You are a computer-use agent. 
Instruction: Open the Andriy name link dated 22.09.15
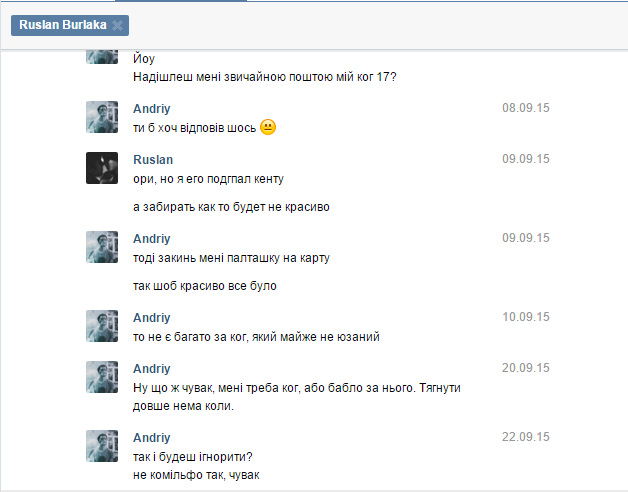152,438
